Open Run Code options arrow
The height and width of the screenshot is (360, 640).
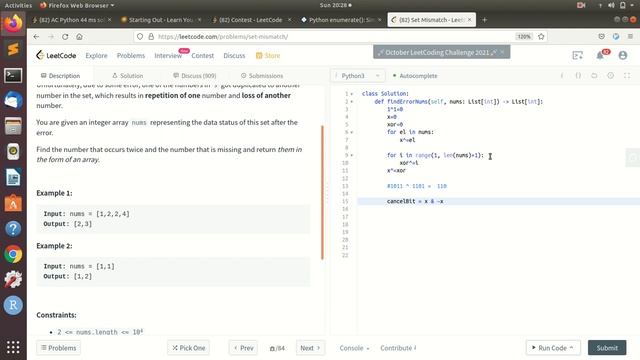tap(571, 348)
